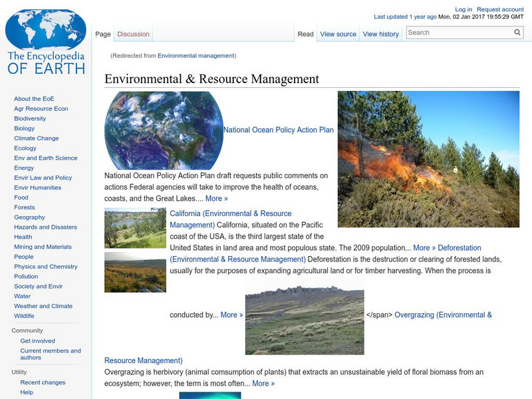Go to People in sidebar

coord(24,257)
